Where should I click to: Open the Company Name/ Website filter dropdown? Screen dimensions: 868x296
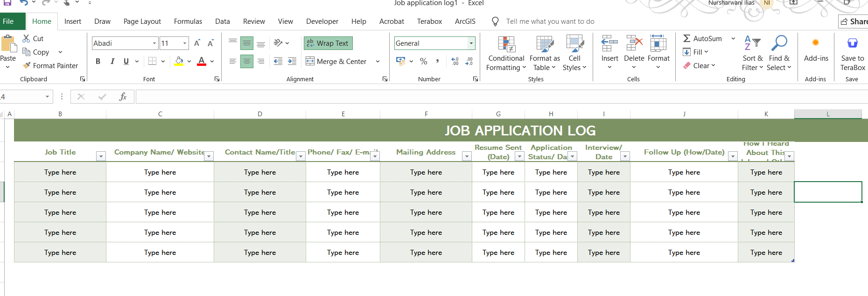coord(209,156)
